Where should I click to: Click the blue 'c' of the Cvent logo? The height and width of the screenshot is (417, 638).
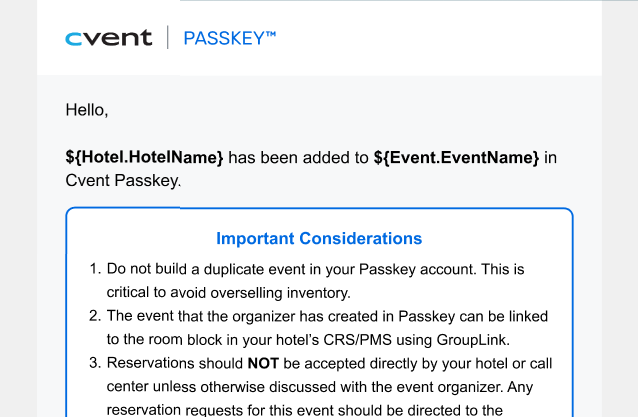pos(73,39)
